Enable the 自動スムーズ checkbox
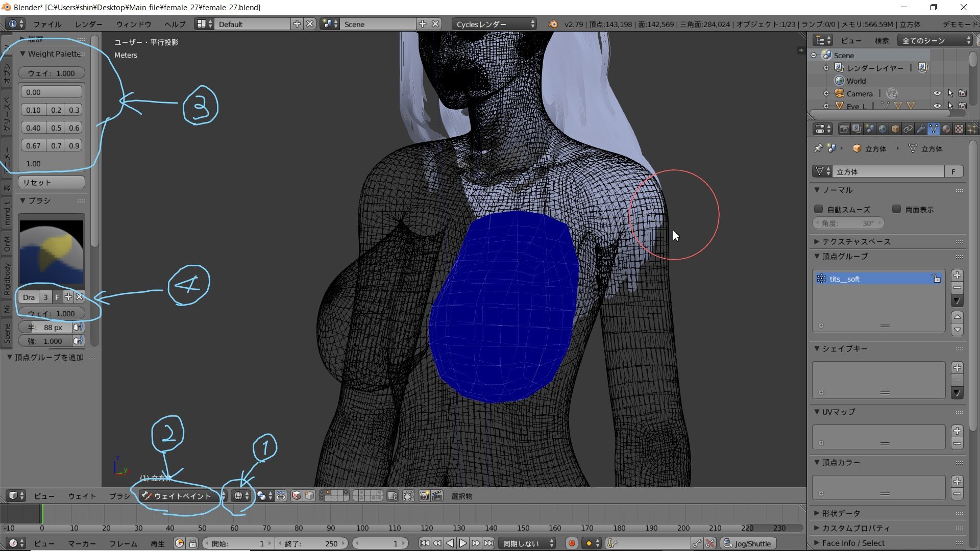This screenshot has height=551, width=980. click(x=819, y=209)
